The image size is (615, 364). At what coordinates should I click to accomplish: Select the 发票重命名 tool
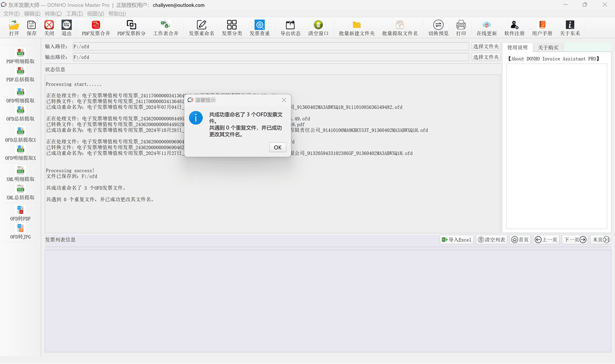[x=202, y=28]
